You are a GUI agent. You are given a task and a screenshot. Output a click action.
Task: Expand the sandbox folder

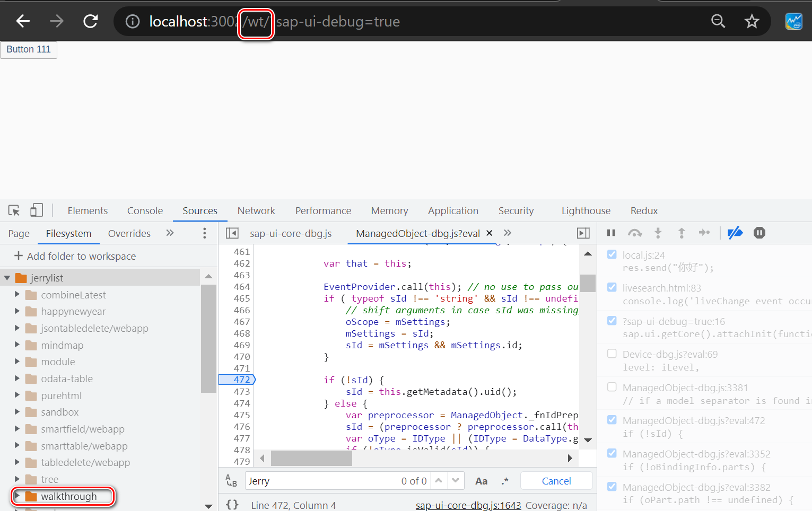point(17,412)
